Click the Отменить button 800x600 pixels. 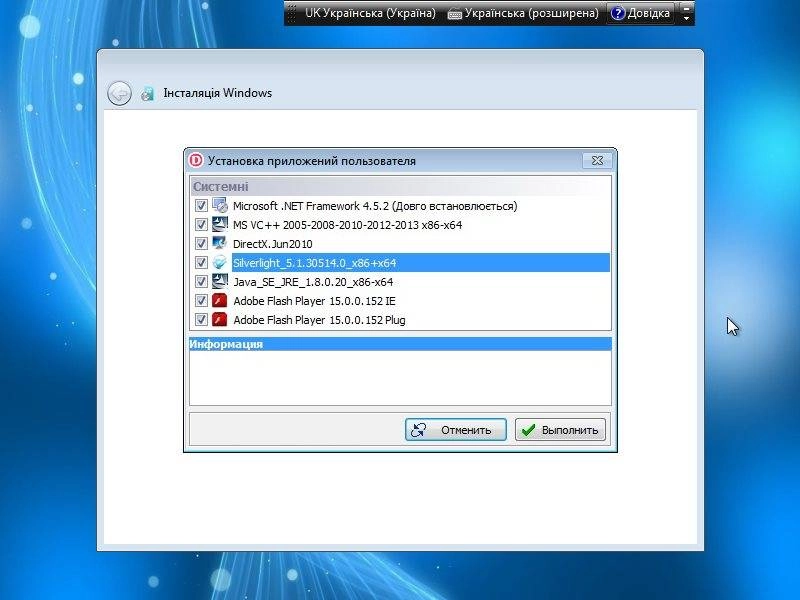coord(456,430)
